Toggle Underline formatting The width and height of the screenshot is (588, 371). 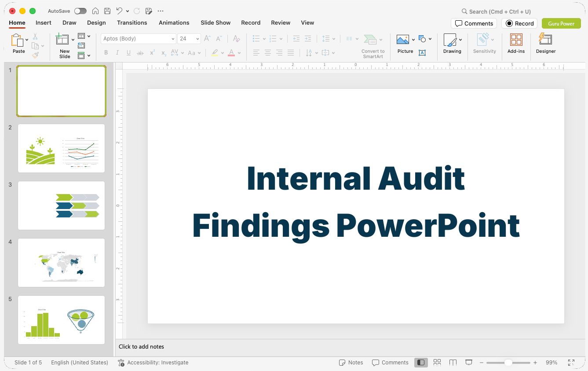coord(128,53)
